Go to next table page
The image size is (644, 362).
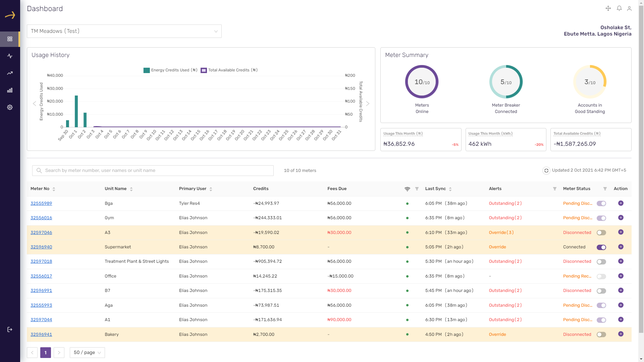click(59, 353)
